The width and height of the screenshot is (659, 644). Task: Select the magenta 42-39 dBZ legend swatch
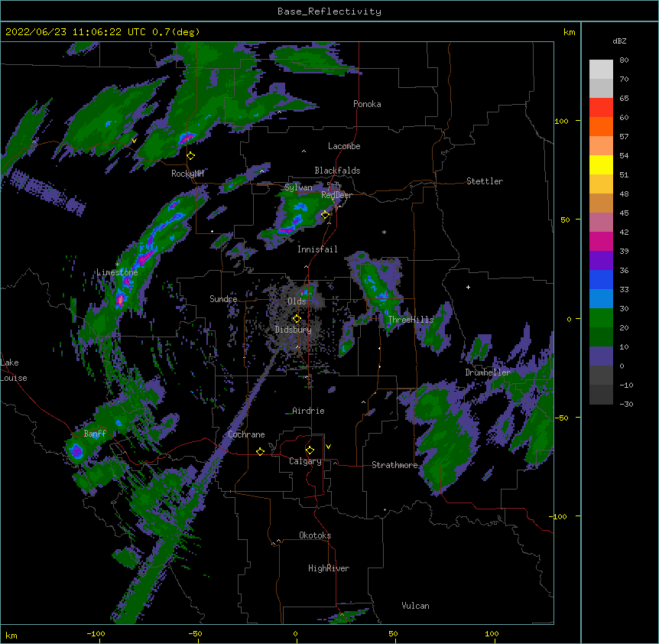(601, 241)
